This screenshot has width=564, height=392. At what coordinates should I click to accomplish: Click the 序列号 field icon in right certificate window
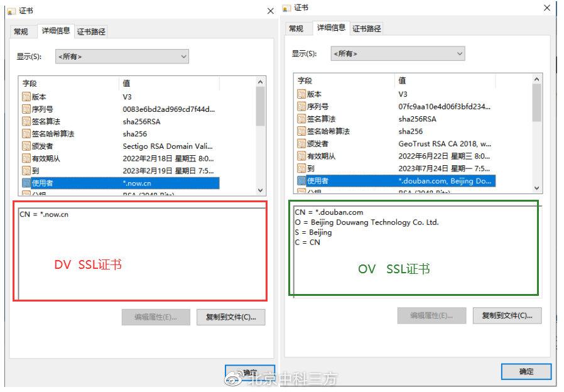(x=301, y=106)
